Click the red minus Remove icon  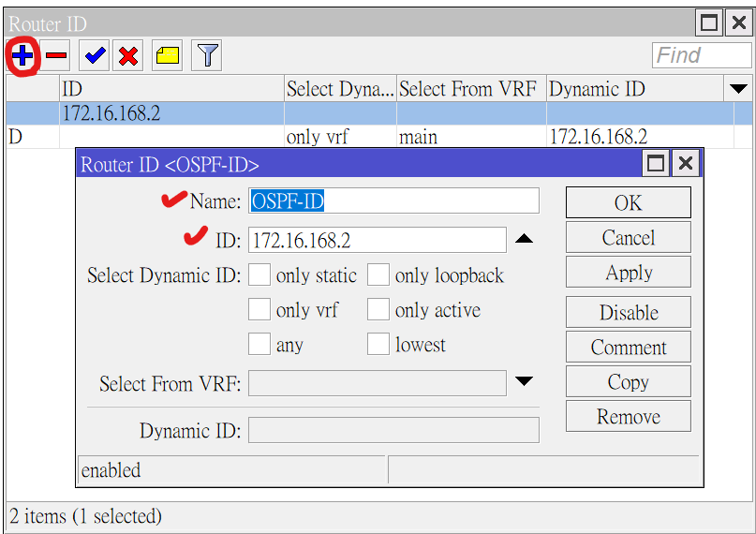(x=56, y=56)
